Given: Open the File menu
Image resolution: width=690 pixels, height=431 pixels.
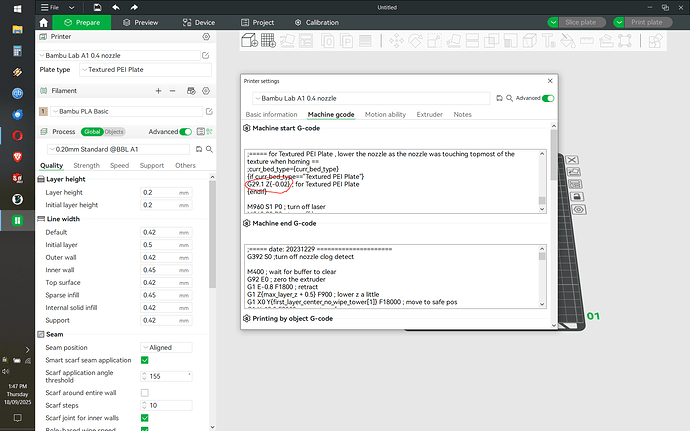Looking at the screenshot, I should pyautogui.click(x=50, y=7).
